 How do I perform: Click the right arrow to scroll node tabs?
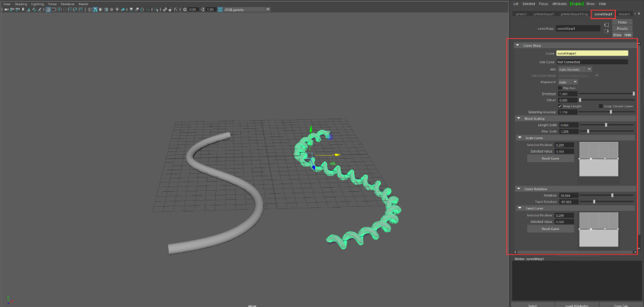click(639, 14)
